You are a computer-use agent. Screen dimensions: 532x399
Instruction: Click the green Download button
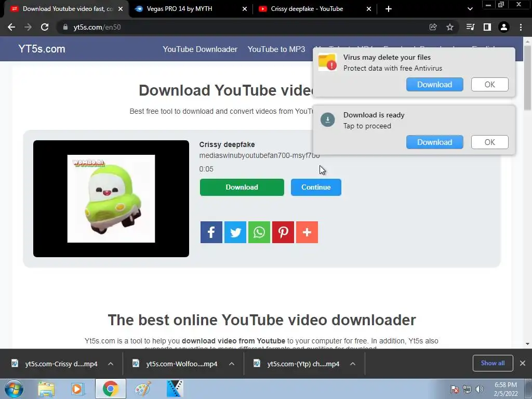(x=242, y=187)
